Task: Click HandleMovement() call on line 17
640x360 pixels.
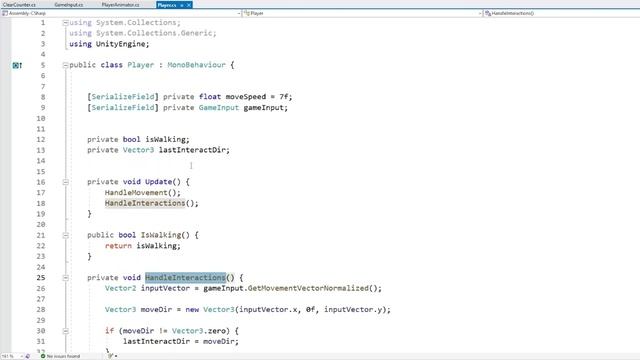Action: (142, 193)
